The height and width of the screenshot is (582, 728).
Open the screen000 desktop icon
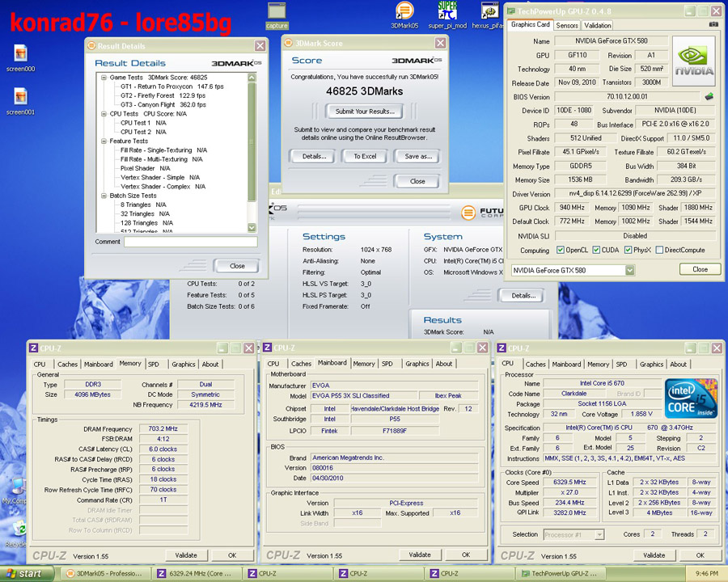pyautogui.click(x=20, y=58)
